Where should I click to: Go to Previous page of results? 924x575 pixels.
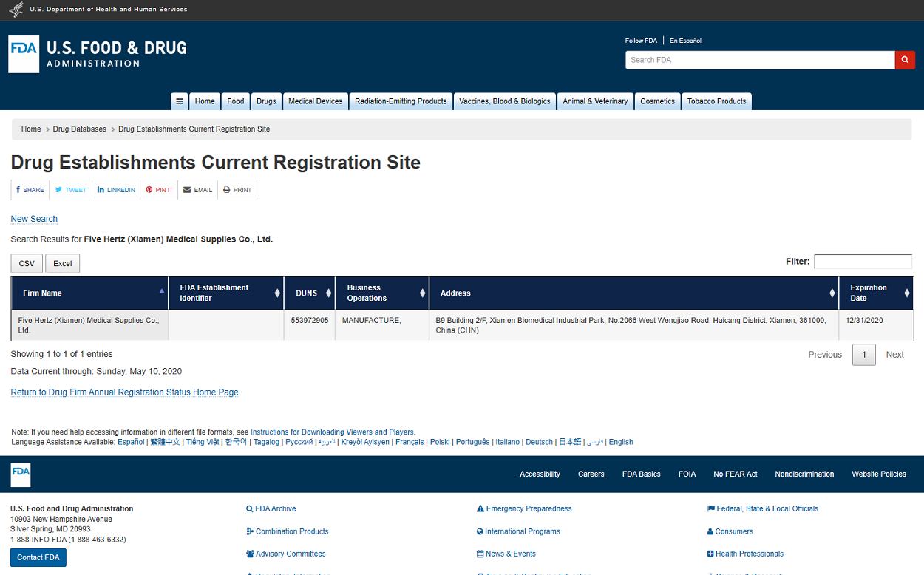[825, 355]
